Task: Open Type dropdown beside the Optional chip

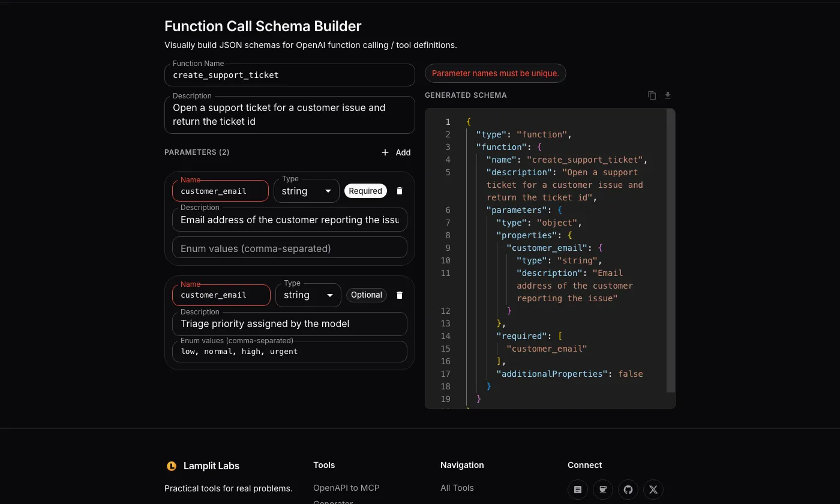Action: [x=308, y=295]
